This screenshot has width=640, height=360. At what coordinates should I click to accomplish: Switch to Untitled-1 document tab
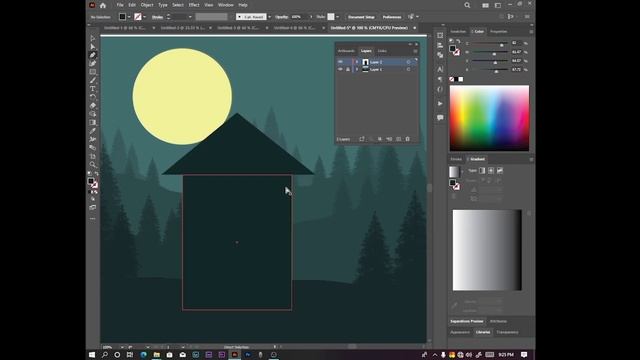click(124, 28)
